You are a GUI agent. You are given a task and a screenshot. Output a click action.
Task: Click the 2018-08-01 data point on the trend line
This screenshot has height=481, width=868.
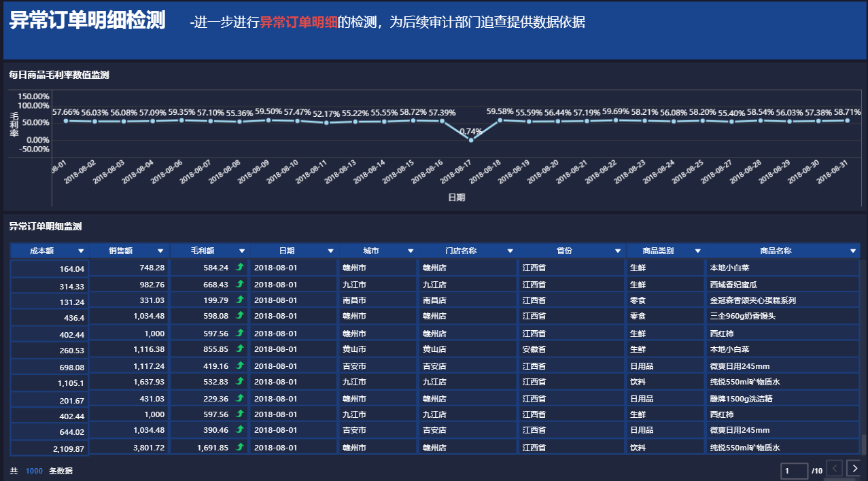(65, 120)
